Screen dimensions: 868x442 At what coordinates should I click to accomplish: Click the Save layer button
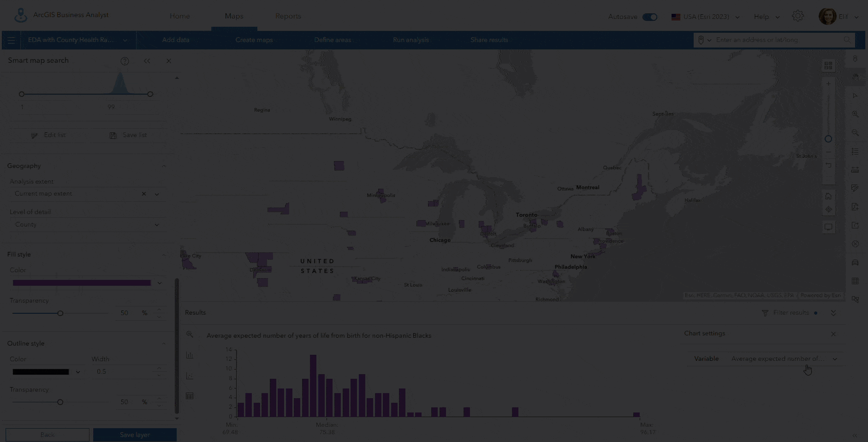click(x=135, y=435)
